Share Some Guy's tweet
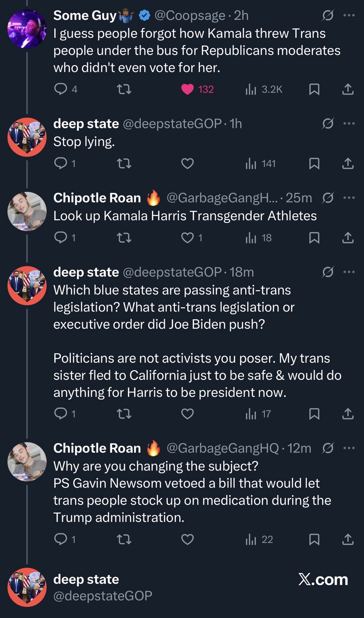The width and height of the screenshot is (364, 618). coord(348,89)
